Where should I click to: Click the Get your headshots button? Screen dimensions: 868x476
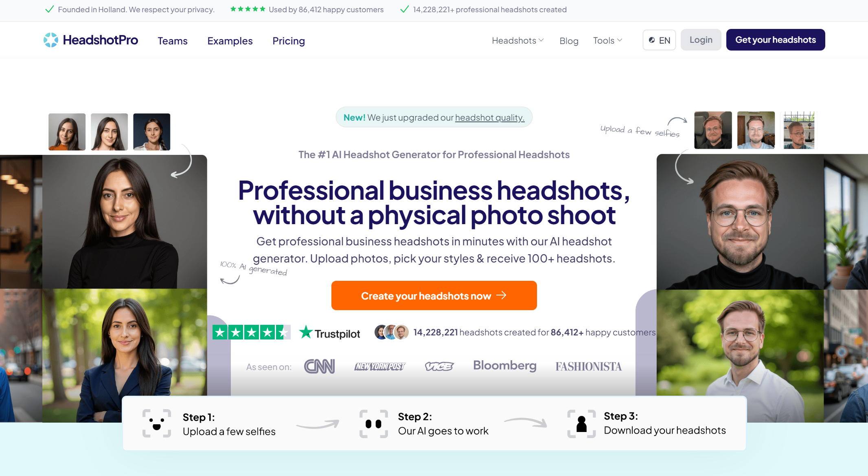pos(775,40)
